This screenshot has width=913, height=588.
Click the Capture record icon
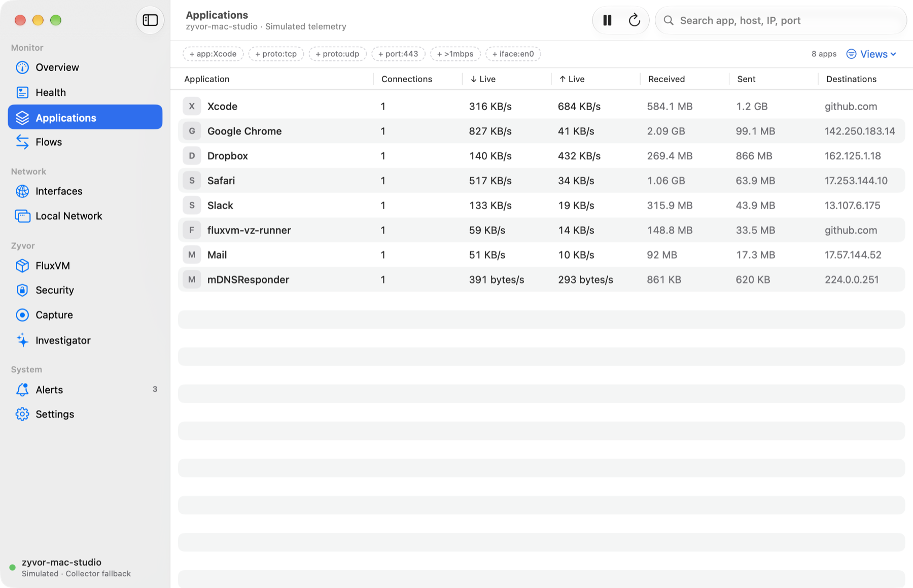pos(22,315)
